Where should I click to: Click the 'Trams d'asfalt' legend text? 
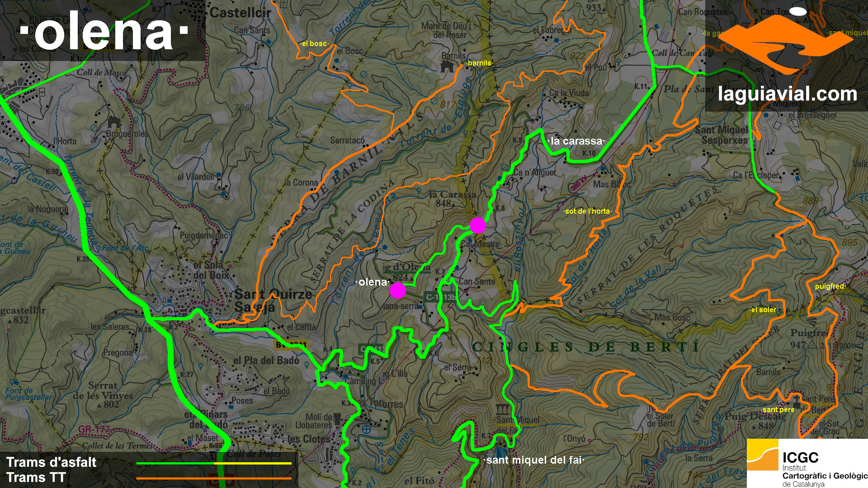coord(51,462)
